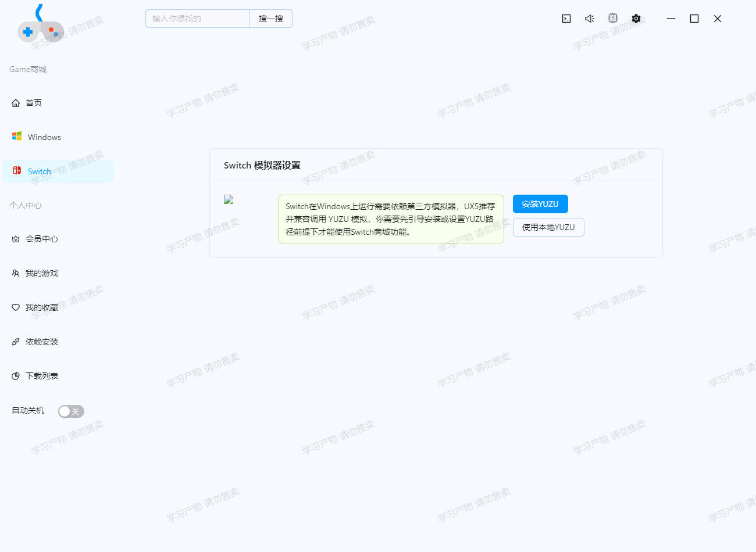
Task: Click the 'Game商城' sidebar heading
Action: pos(28,69)
